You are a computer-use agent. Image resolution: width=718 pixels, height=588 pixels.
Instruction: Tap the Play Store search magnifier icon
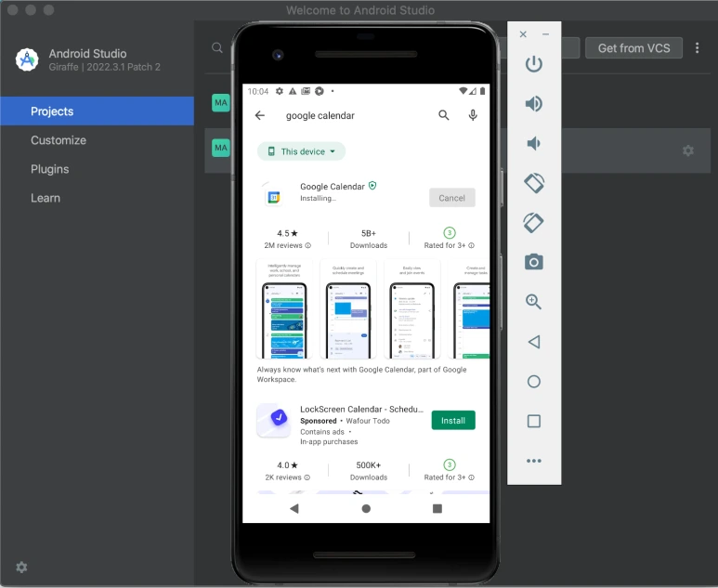click(x=443, y=115)
